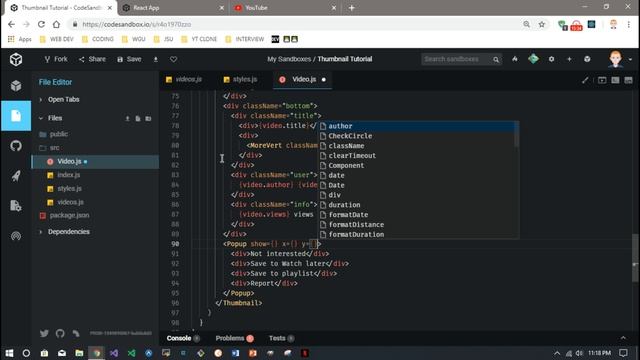Select duration autocomplete suggestion
The width and height of the screenshot is (640, 360).
(x=416, y=205)
